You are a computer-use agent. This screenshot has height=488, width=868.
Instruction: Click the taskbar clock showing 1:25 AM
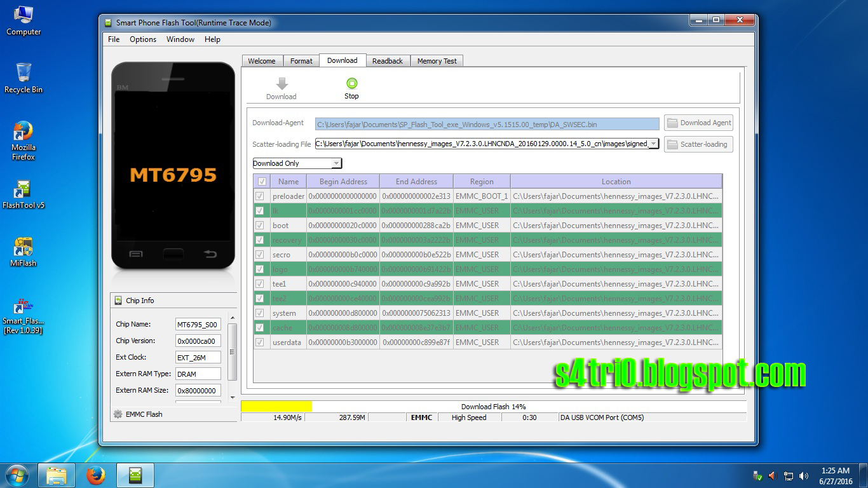click(x=835, y=476)
